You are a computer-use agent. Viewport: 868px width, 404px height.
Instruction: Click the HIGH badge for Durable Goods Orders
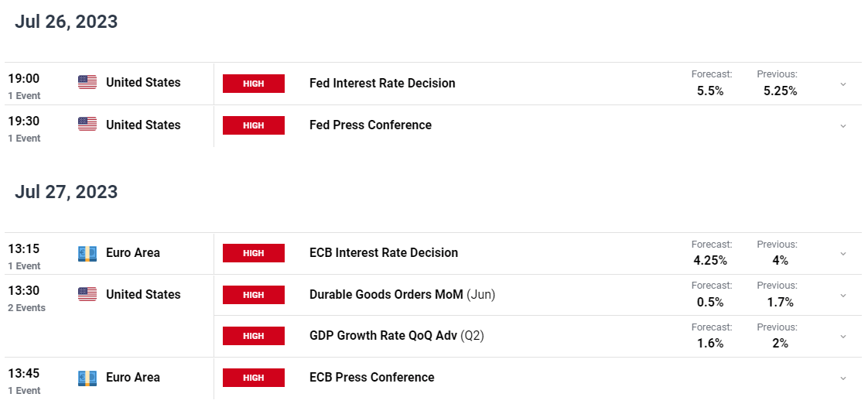pyautogui.click(x=254, y=295)
